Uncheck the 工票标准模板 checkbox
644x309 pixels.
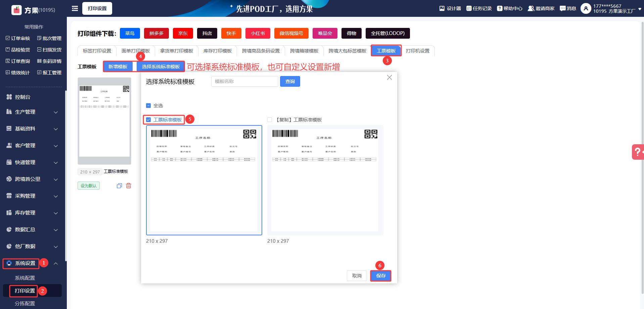click(148, 120)
